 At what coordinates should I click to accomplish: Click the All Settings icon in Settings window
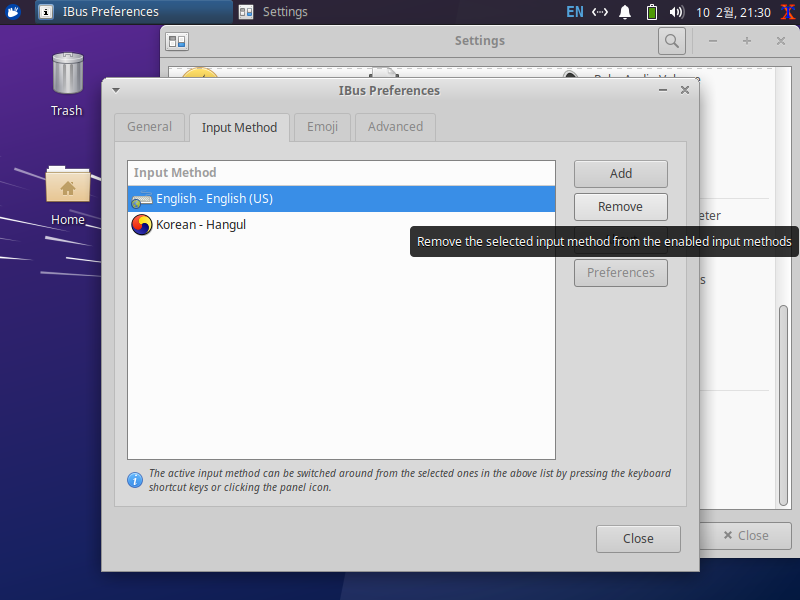[x=177, y=41]
